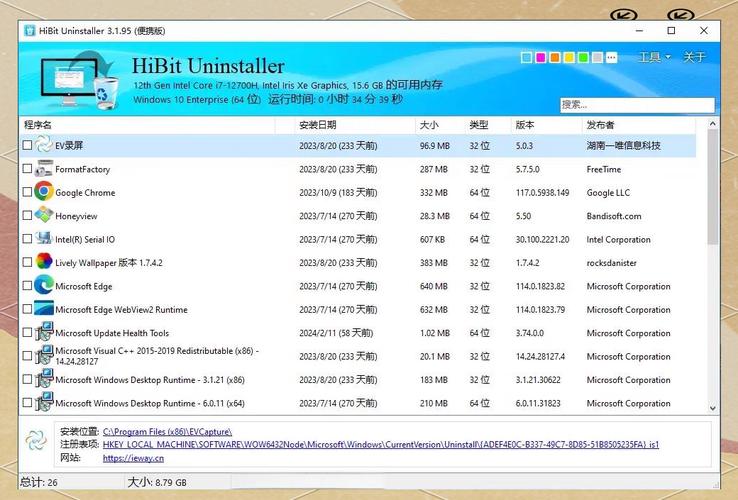738x500 pixels.
Task: Open the C:\Program Files (x86)\EVCapture install path
Action: click(167, 431)
